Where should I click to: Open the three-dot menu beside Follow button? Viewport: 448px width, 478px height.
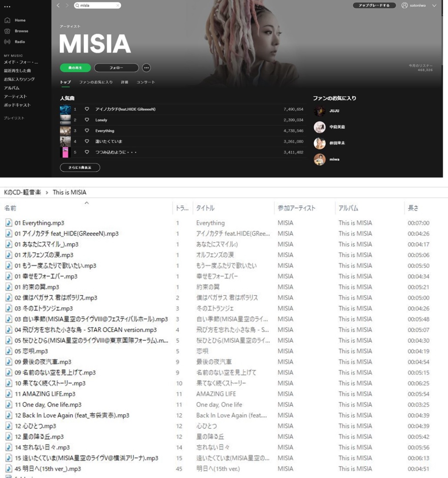point(146,68)
